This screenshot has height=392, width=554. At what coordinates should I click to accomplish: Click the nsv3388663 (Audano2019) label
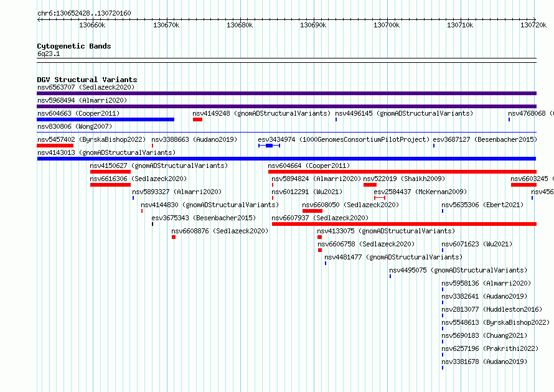(x=194, y=139)
